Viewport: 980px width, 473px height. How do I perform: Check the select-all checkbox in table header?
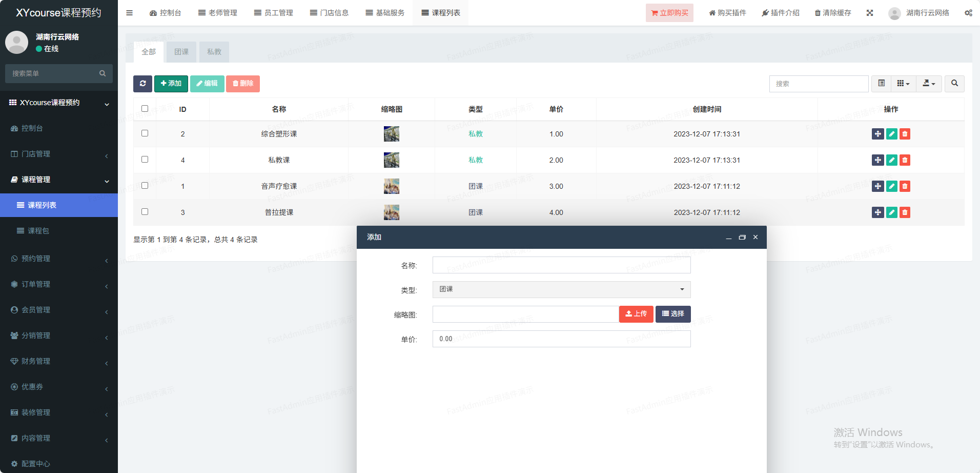pos(145,109)
